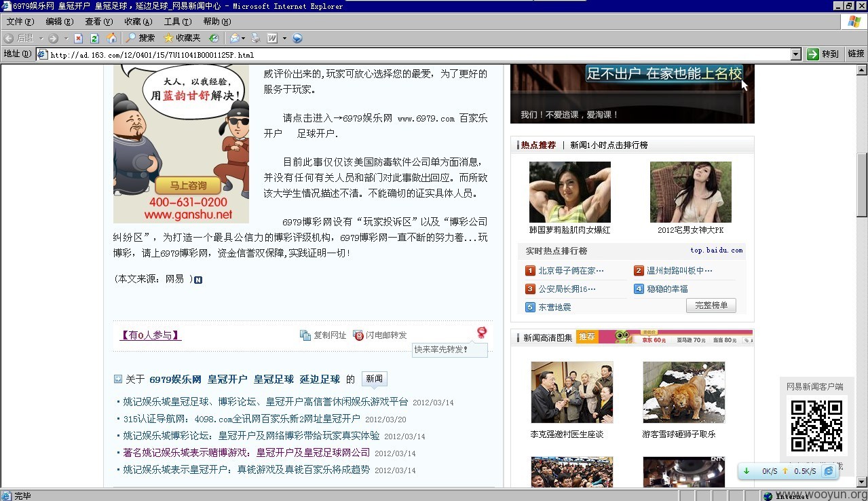
Task: Open the 温州封路叫板中 hot link
Action: pos(679,271)
